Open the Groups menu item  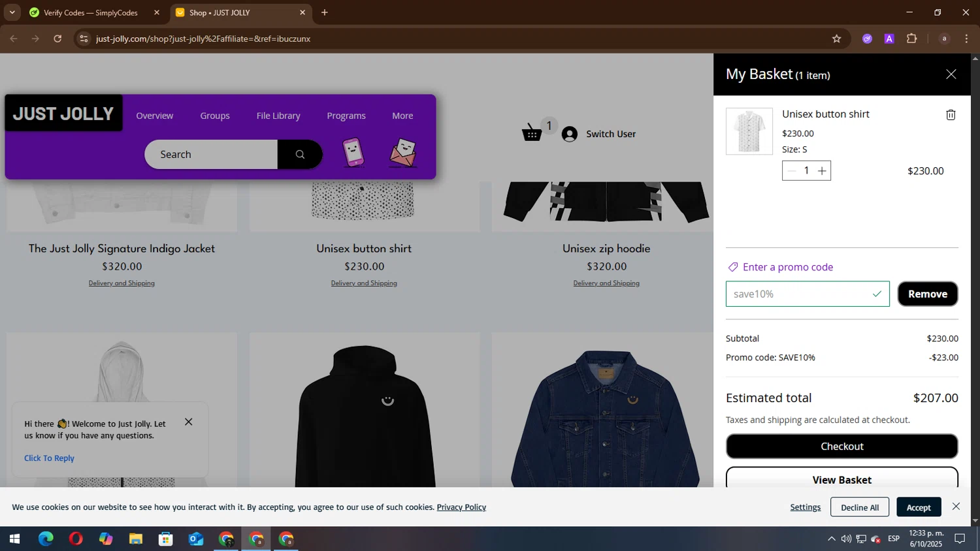pos(215,116)
